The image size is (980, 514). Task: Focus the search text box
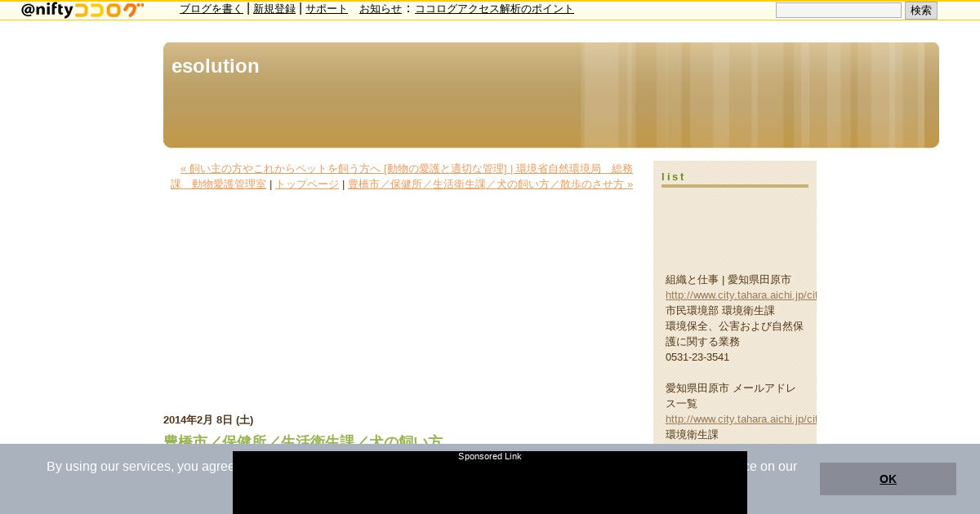pos(839,11)
